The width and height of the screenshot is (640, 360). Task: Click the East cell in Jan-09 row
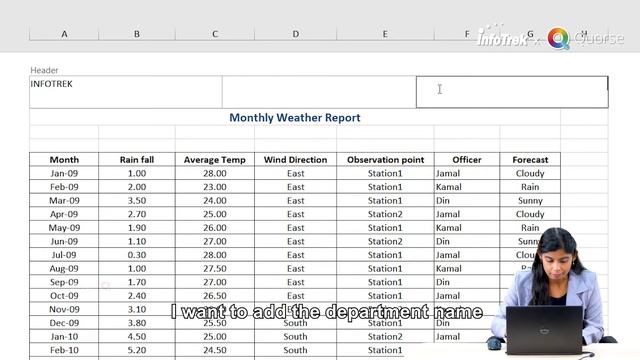(296, 173)
